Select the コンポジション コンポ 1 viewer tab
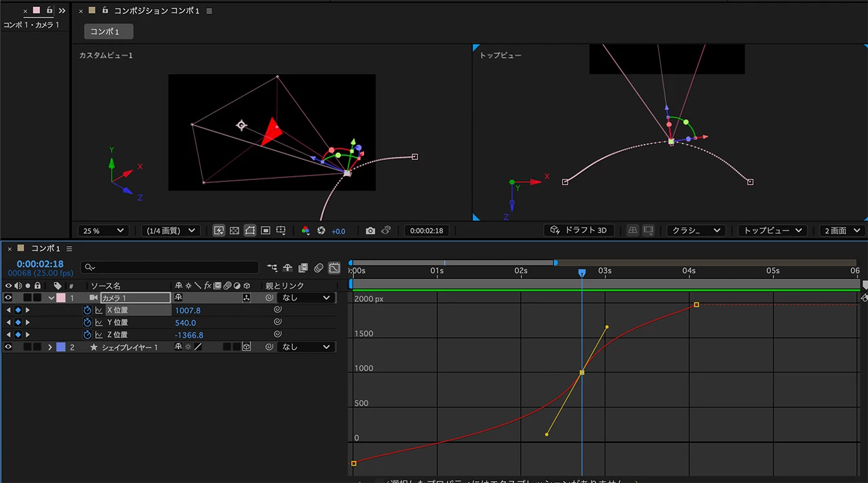The image size is (868, 483). click(157, 11)
